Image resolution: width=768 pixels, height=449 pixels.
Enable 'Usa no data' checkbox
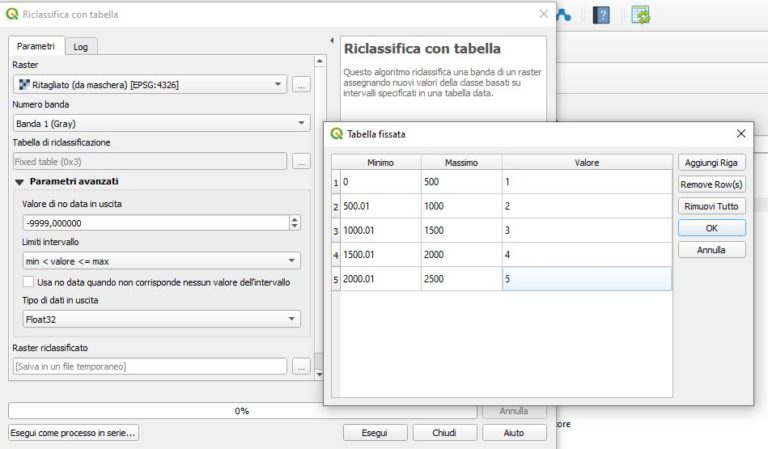point(29,283)
